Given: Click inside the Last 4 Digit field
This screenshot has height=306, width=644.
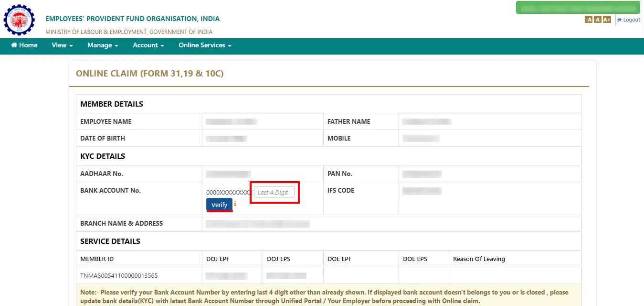Looking at the screenshot, I should tap(274, 192).
